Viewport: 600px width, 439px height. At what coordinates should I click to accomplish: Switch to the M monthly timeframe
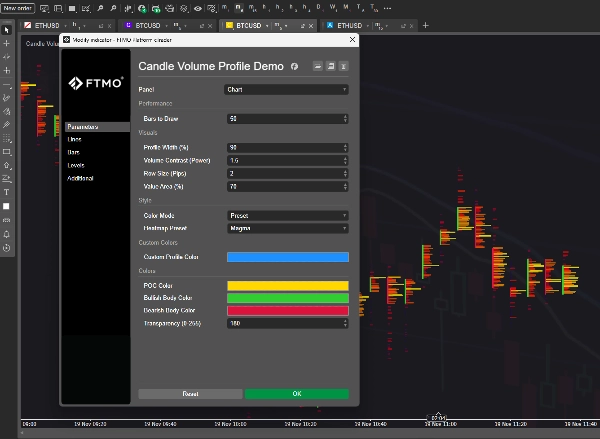[346, 8]
